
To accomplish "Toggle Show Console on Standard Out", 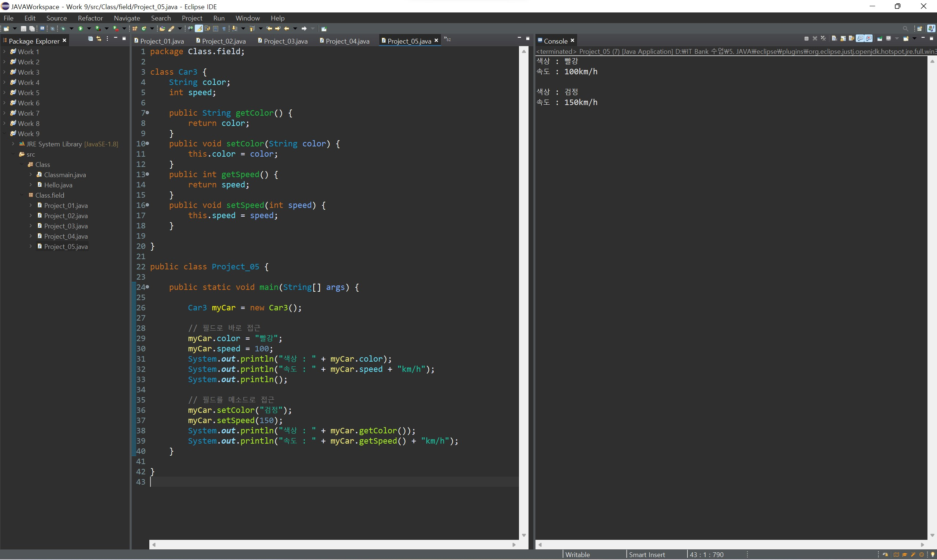I will coord(860,38).
